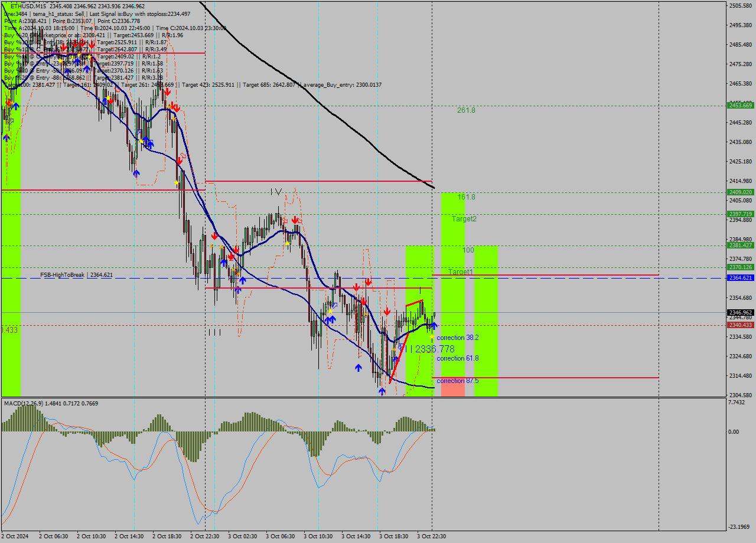Click the salmon rectangle beside correction 87.5
This screenshot has height=543, width=756.
[452, 387]
